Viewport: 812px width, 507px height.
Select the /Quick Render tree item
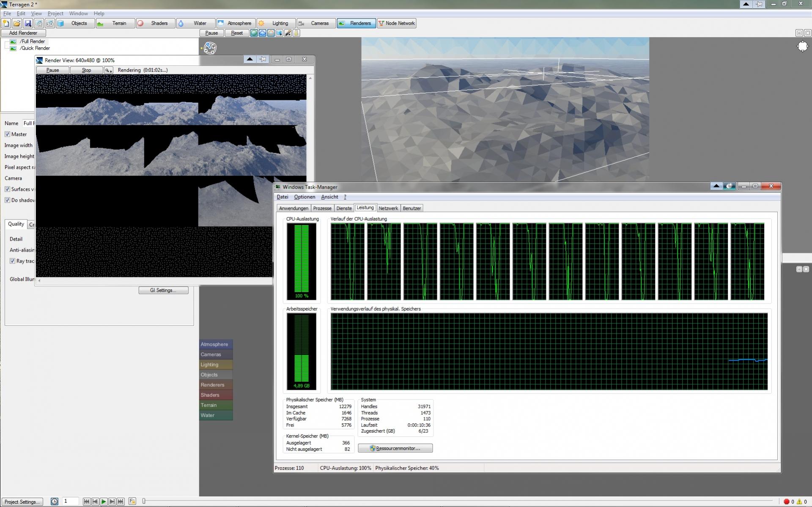coord(35,48)
